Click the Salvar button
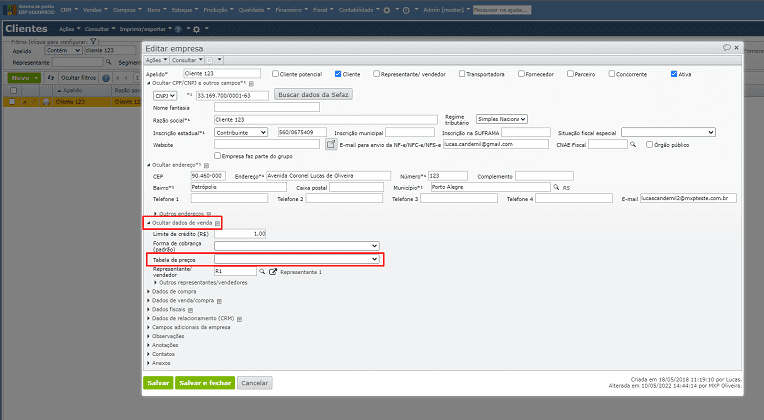764x420 pixels. tap(158, 383)
